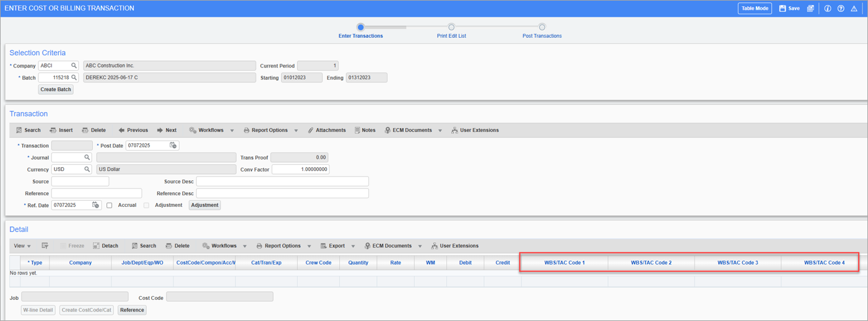
Task: Expand Report Options dropdown in Transaction toolbar
Action: coord(296,131)
